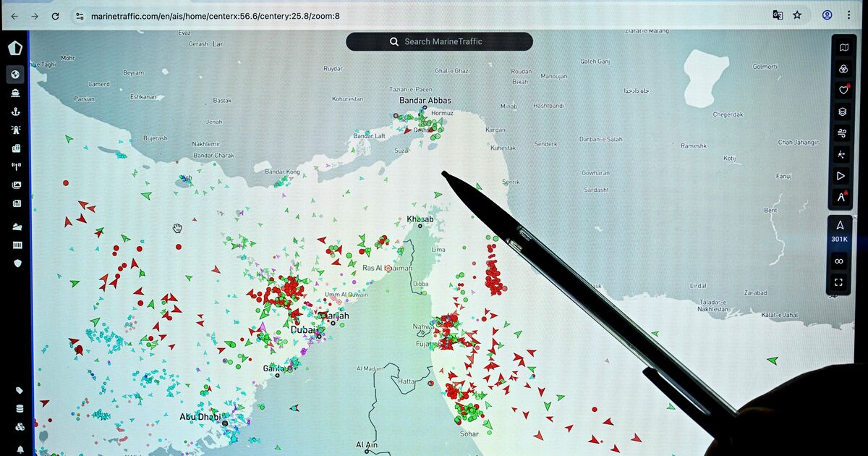868x456 pixels.
Task: Open the price tag icon
Action: click(x=20, y=391)
